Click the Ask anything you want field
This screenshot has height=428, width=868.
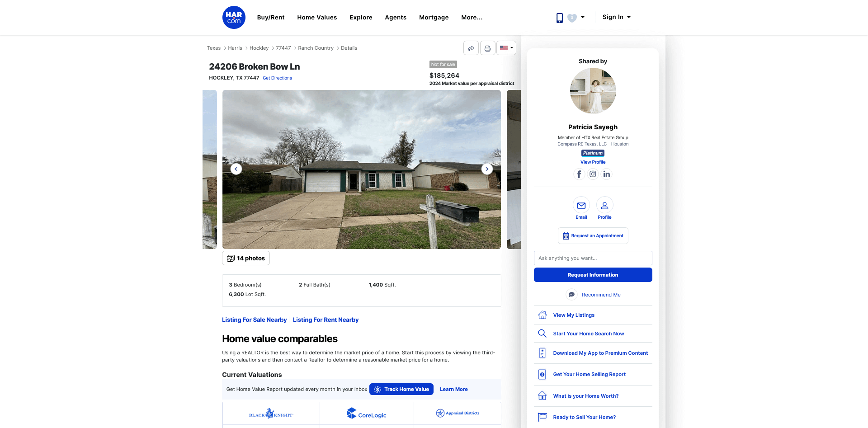[x=593, y=258]
